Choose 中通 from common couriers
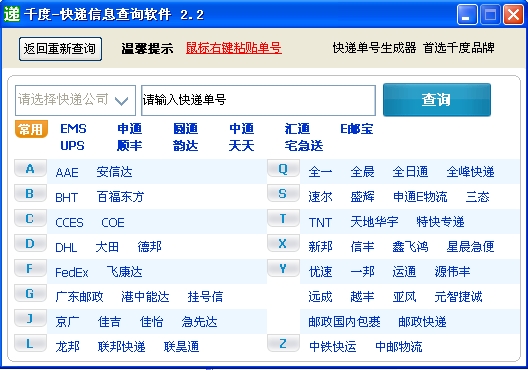Image resolution: width=528 pixels, height=370 pixels. [241, 129]
